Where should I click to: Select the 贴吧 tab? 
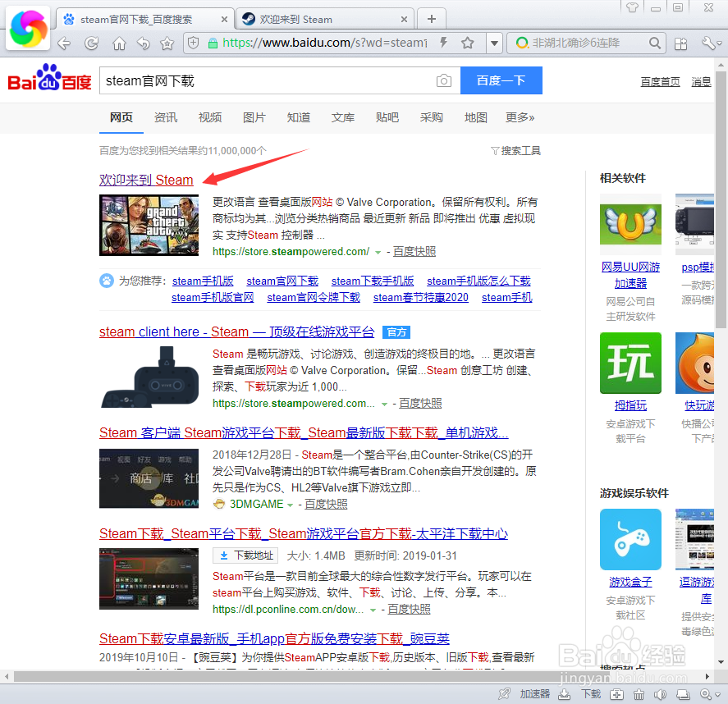pyautogui.click(x=387, y=117)
